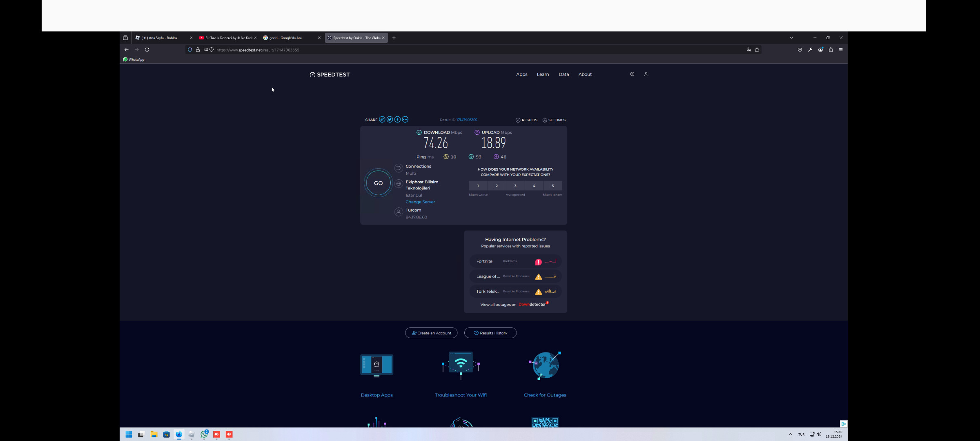Viewport: 980px width, 441px height.
Task: Open the help question mark icon
Action: (632, 74)
